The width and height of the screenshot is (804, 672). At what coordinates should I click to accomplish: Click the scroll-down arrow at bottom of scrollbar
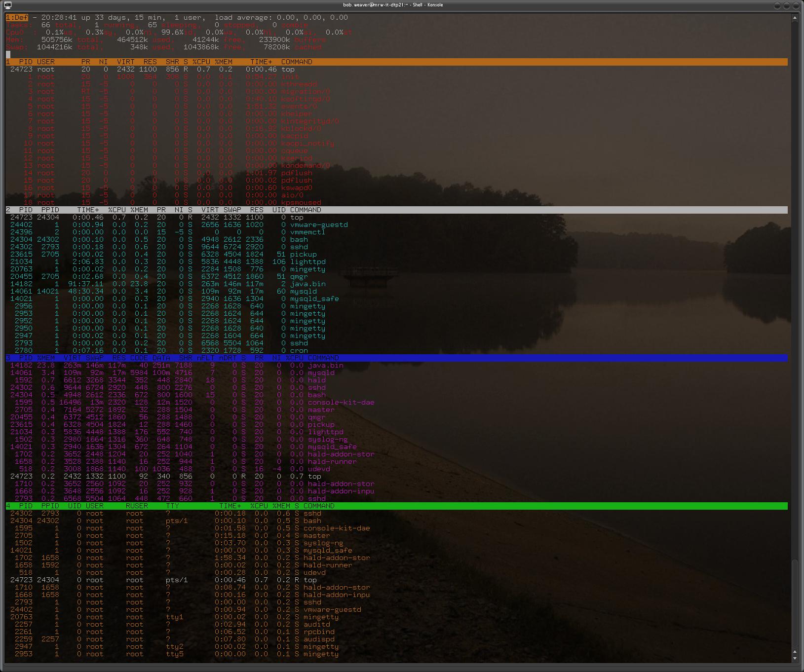[795, 658]
